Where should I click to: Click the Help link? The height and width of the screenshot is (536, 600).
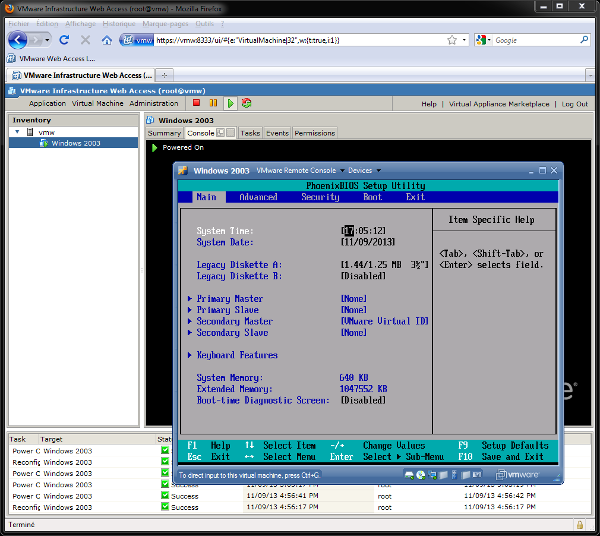(x=429, y=104)
